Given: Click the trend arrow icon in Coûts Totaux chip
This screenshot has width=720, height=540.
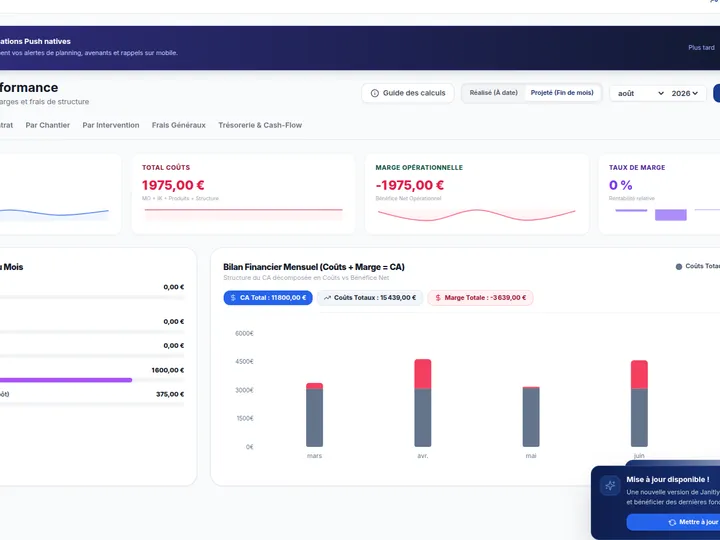Looking at the screenshot, I should (327, 298).
